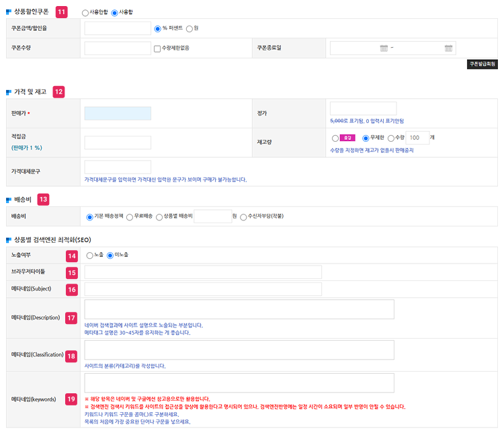The height and width of the screenshot is (439, 504).
Task: Select 수신자부담(착불) shipping option
Action: 243,217
